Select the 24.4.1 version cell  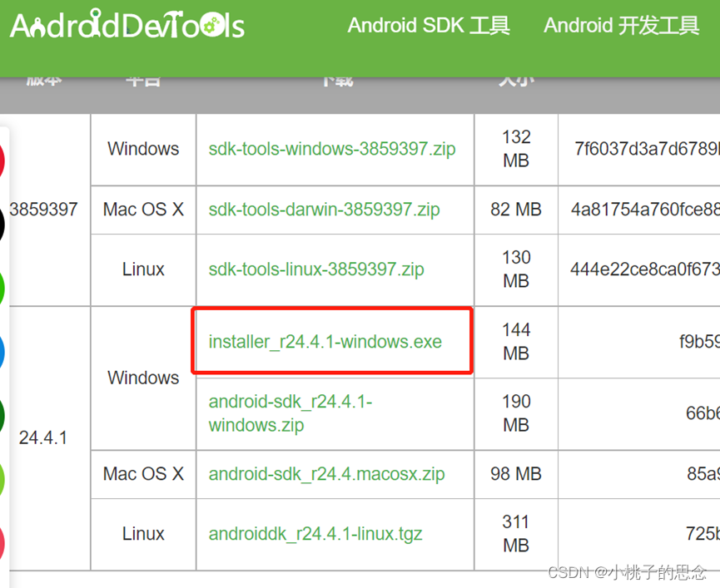(43, 437)
